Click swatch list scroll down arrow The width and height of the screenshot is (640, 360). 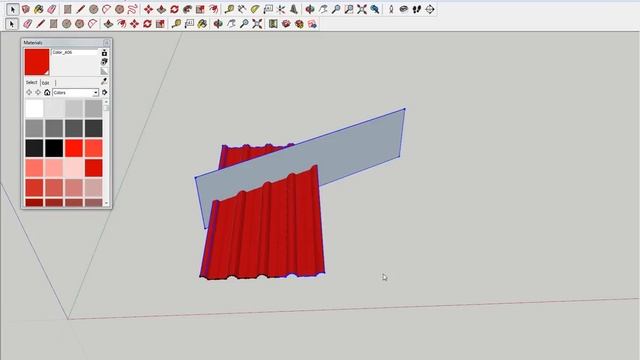point(107,203)
